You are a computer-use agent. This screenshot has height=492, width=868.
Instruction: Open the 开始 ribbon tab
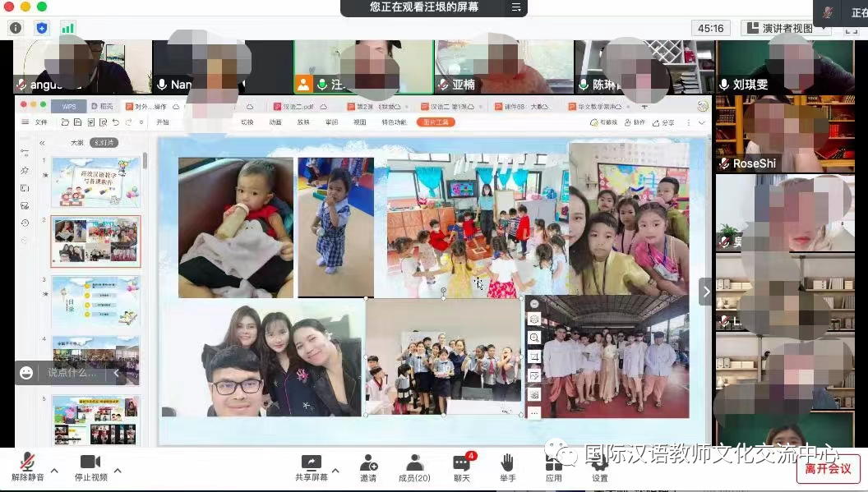coord(162,122)
